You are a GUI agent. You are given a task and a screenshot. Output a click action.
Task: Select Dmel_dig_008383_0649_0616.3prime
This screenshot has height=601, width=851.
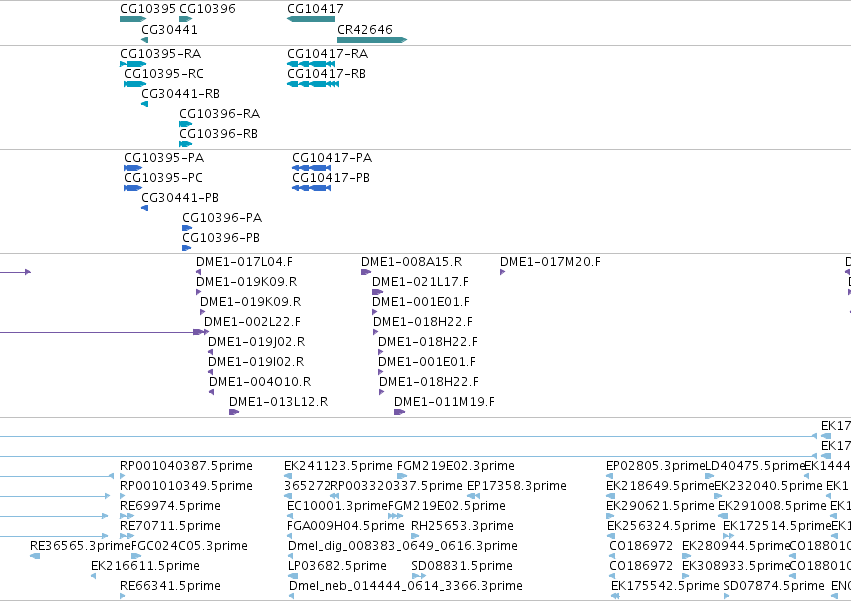(x=291, y=556)
